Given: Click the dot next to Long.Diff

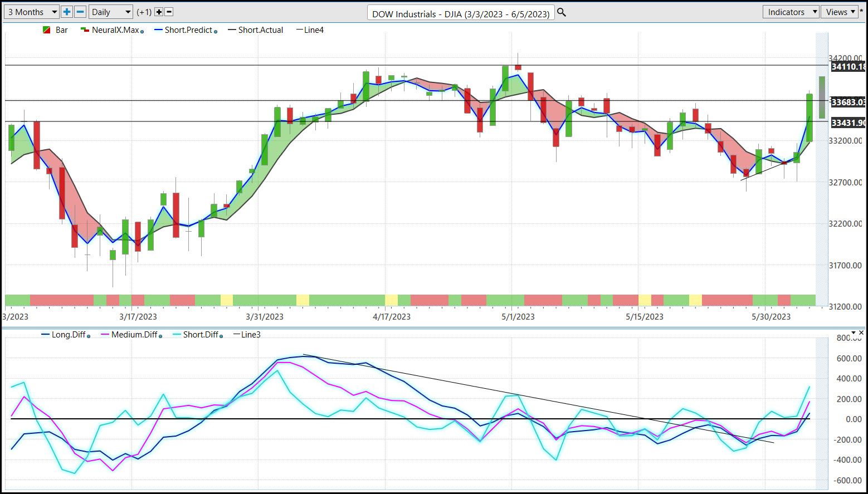Looking at the screenshot, I should (89, 336).
